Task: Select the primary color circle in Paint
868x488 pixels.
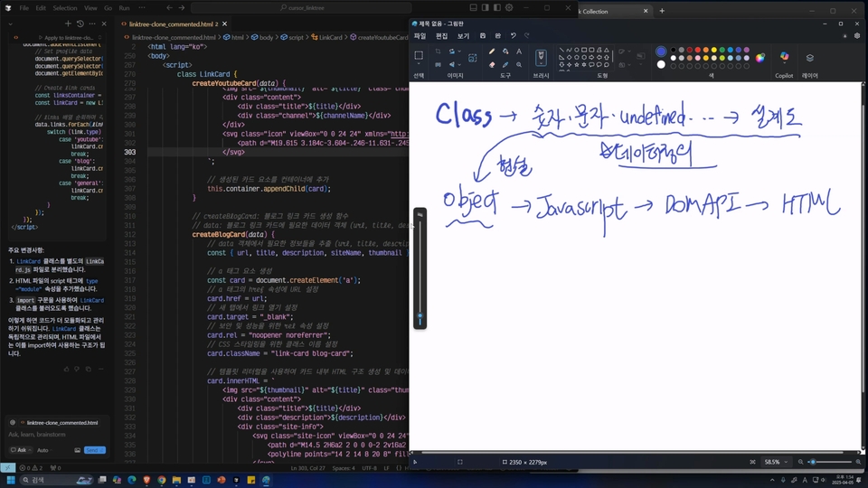Action: pos(661,52)
